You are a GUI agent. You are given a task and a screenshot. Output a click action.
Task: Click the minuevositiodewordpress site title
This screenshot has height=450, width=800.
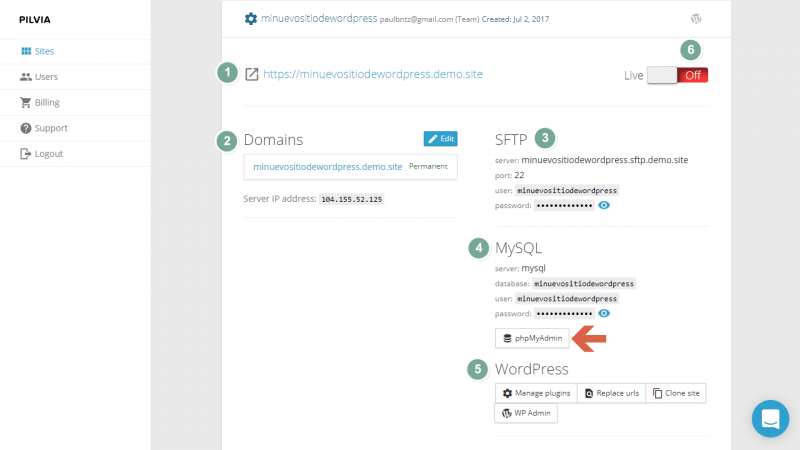319,18
